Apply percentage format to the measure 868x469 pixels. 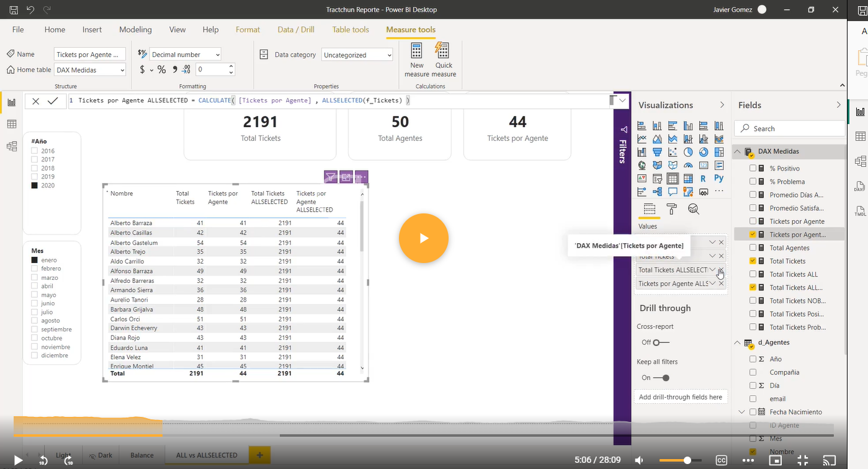(161, 70)
